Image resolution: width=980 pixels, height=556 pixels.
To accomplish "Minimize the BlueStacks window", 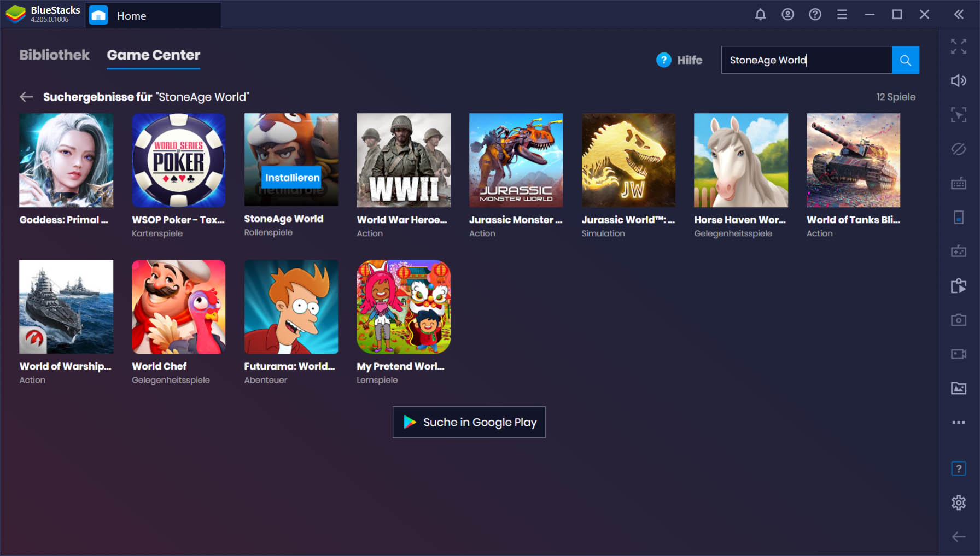I will tap(870, 15).
